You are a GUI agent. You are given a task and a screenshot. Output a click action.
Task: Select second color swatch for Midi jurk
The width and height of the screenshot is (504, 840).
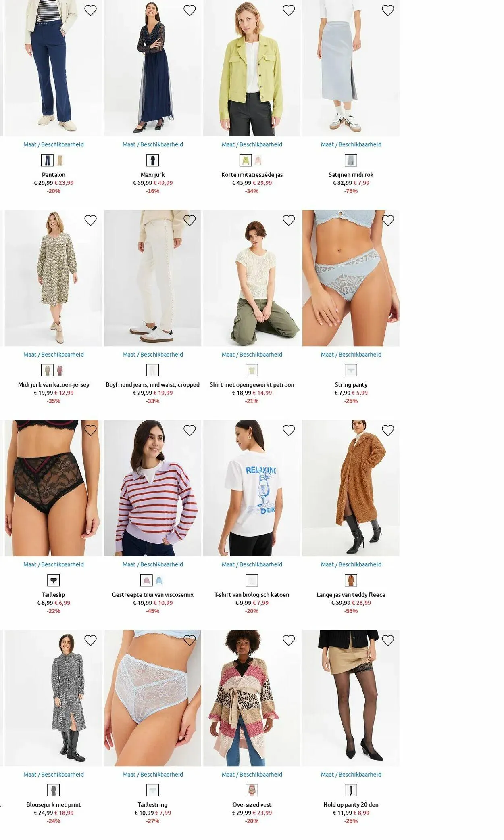click(x=60, y=370)
